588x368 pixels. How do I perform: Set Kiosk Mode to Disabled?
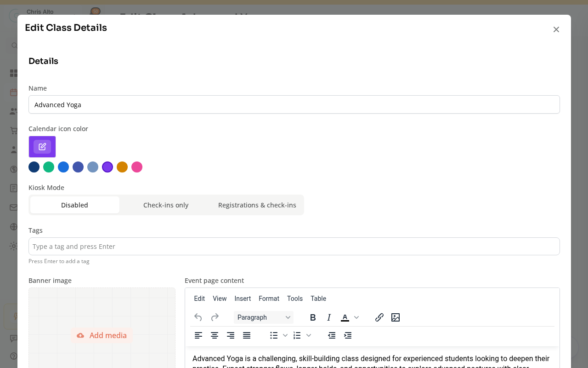click(74, 205)
